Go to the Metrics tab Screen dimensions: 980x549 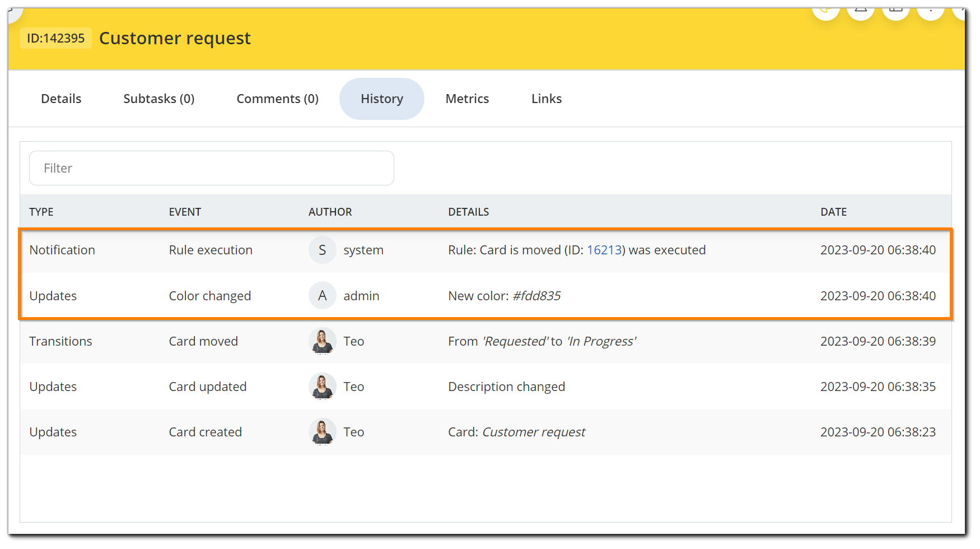[x=467, y=99]
